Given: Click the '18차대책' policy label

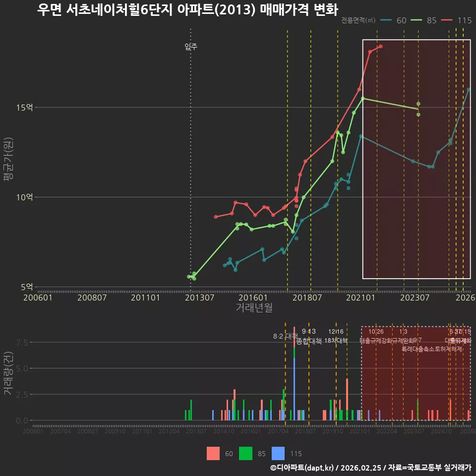Looking at the screenshot, I should (336, 341).
